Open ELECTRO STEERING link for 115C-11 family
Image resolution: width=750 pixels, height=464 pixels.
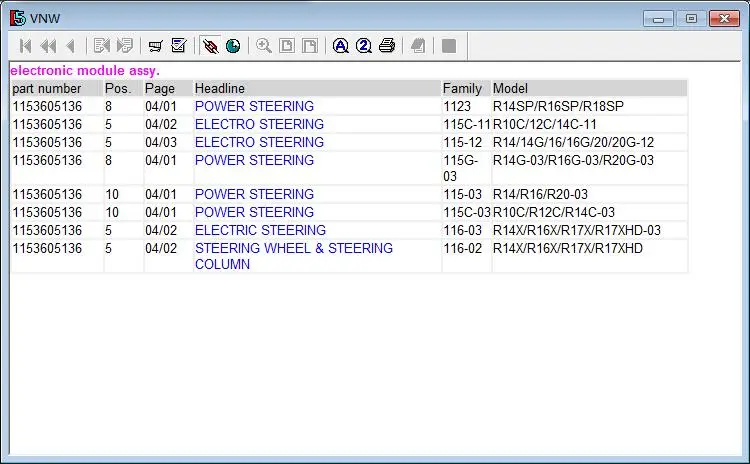pyautogui.click(x=259, y=124)
